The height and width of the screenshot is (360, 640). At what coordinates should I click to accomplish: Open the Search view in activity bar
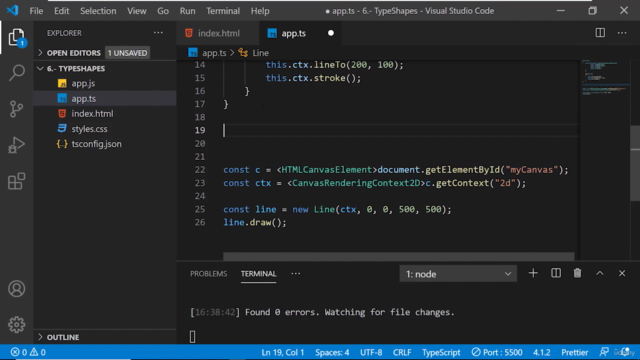tap(17, 73)
